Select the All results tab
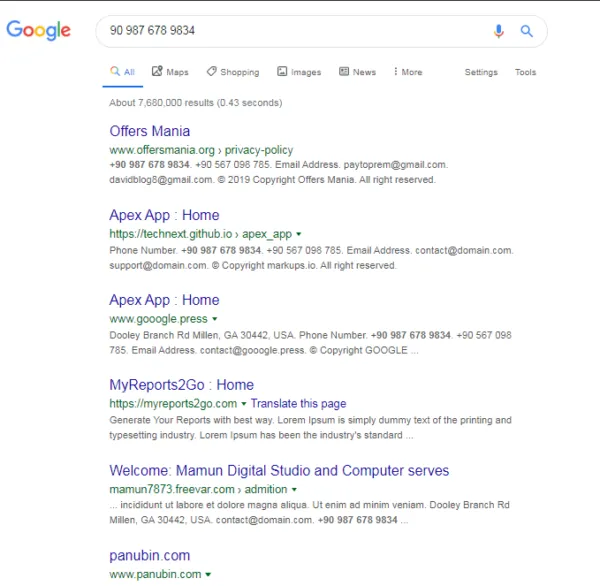The height and width of the screenshot is (586, 600). [x=122, y=72]
